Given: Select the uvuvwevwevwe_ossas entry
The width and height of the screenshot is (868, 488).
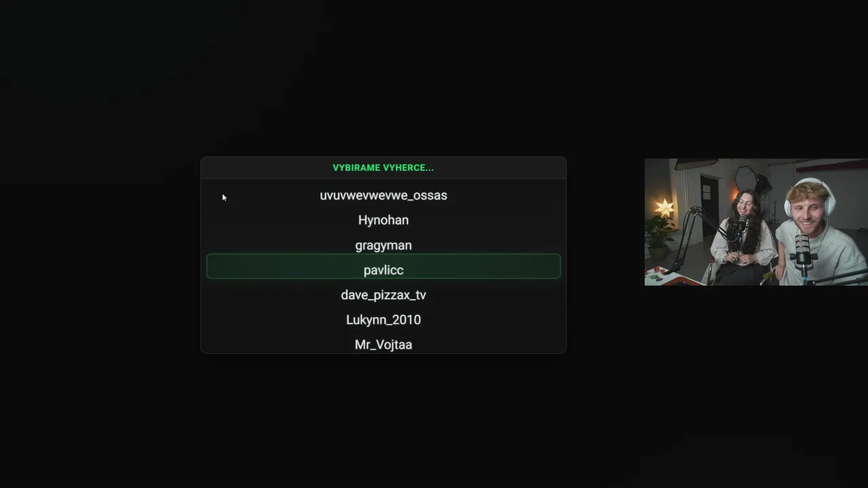Looking at the screenshot, I should click(x=383, y=195).
